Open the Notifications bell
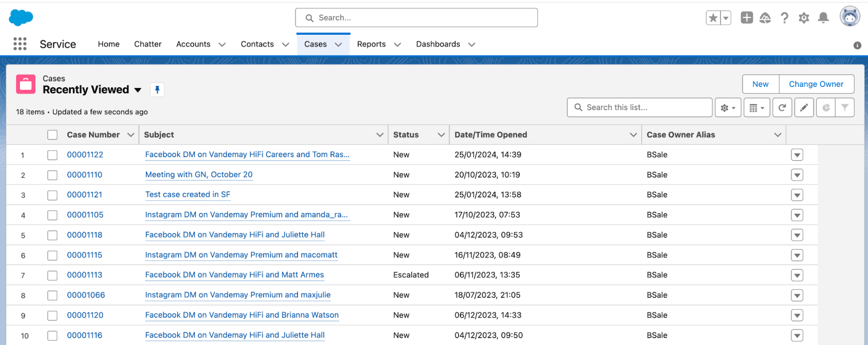The width and height of the screenshot is (868, 345). (x=823, y=18)
